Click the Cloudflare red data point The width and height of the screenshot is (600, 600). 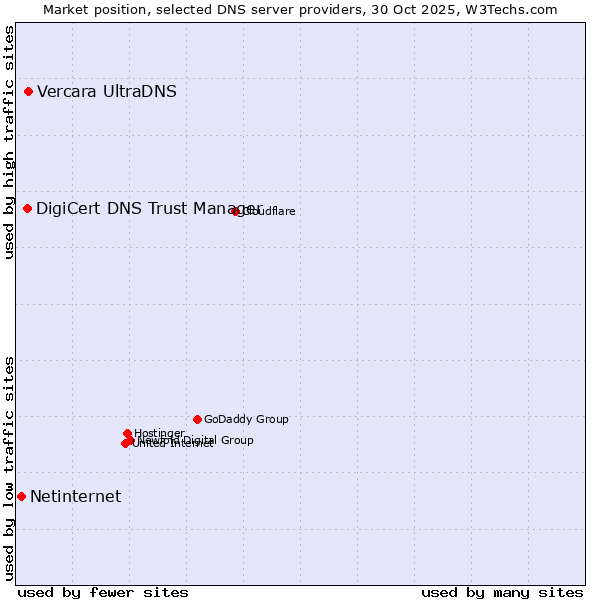click(x=236, y=211)
